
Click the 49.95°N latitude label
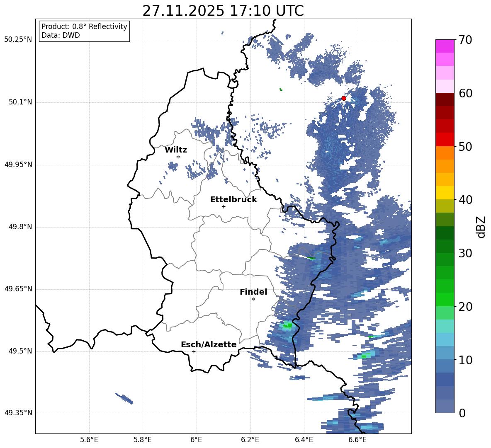(x=18, y=165)
